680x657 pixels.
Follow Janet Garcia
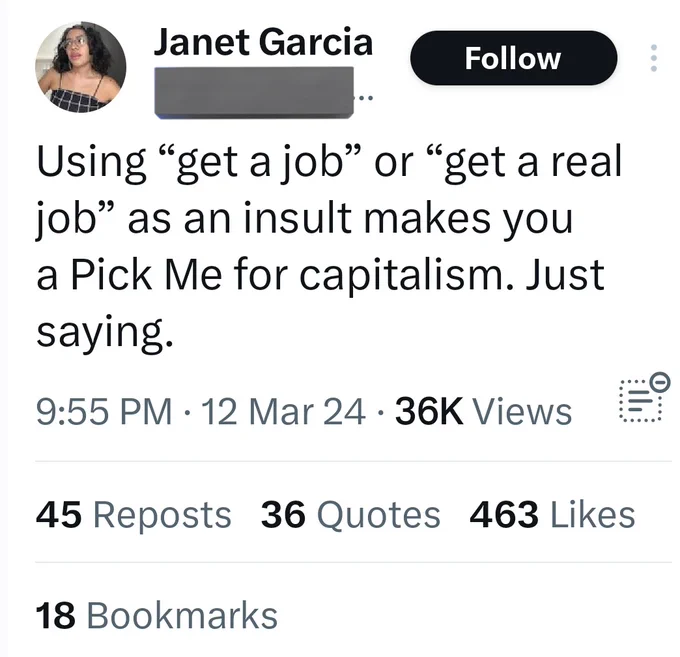click(513, 58)
